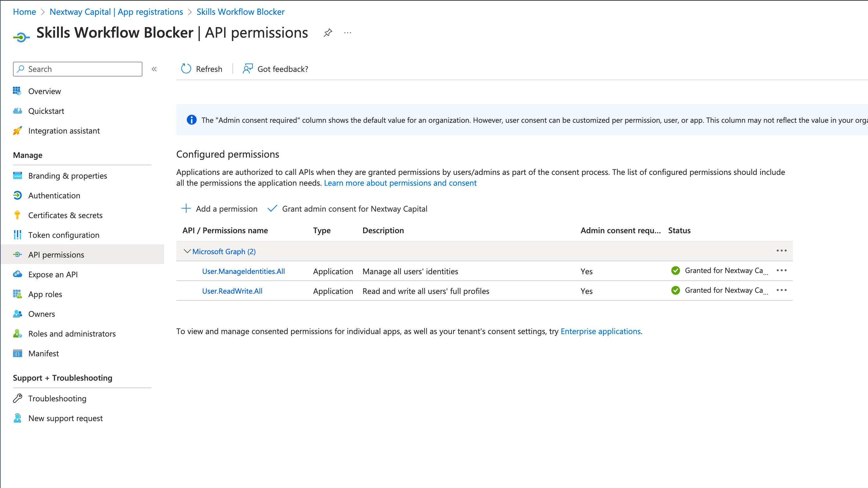This screenshot has width=868, height=488.
Task: Click the sidebar Search field
Action: [77, 69]
